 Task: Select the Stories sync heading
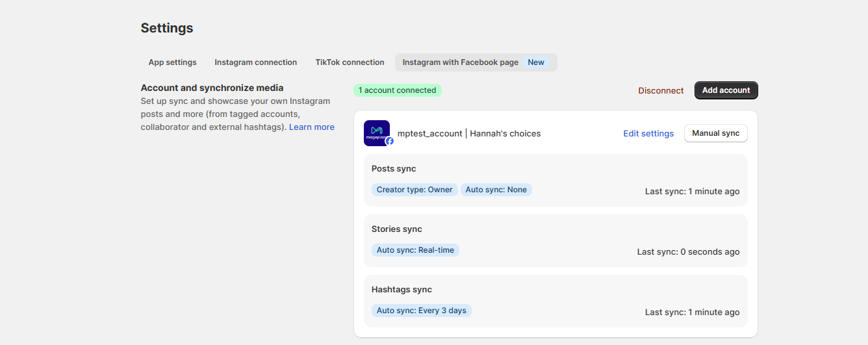tap(396, 229)
